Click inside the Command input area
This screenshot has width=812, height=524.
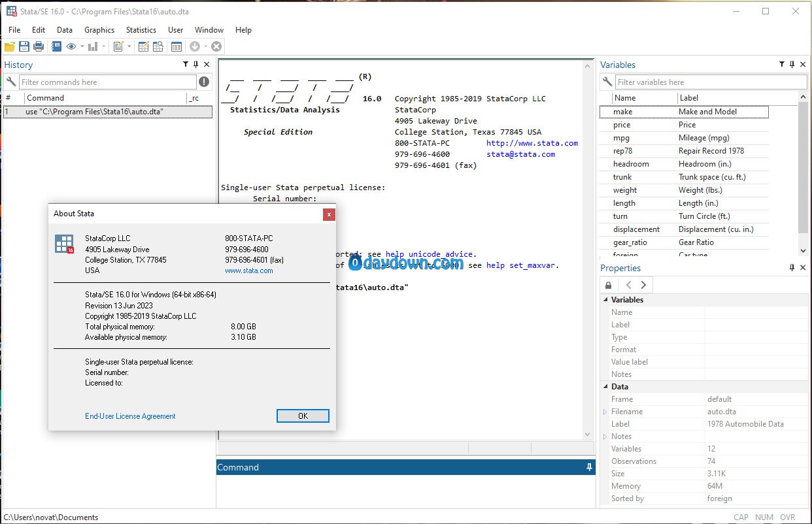(406, 491)
